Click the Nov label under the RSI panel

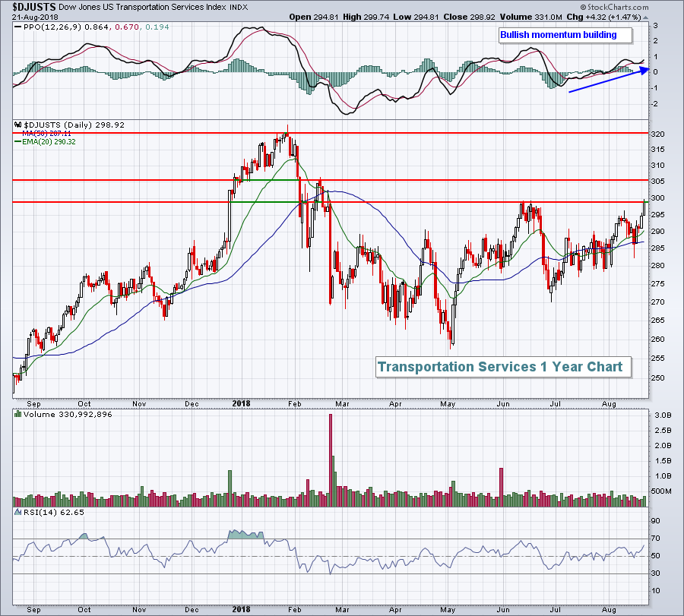[x=139, y=609]
